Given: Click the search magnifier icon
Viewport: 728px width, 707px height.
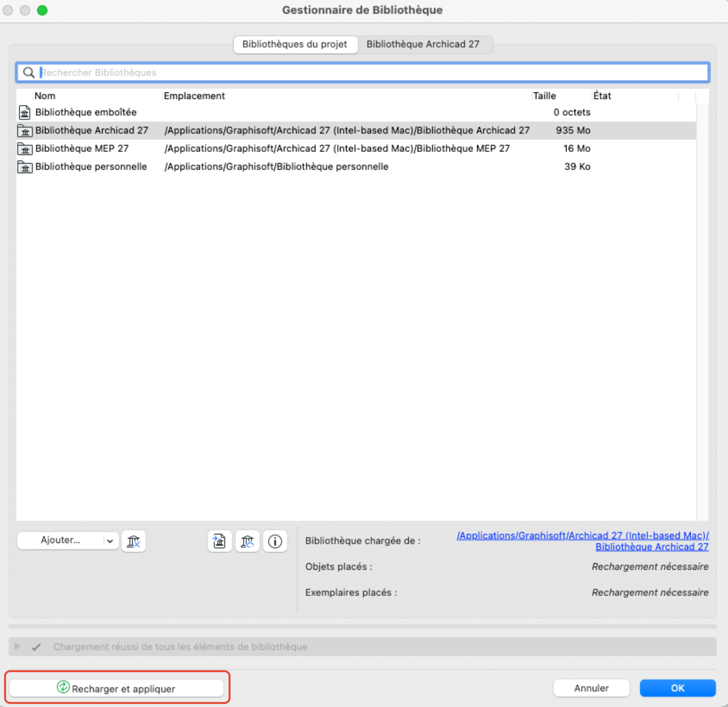Looking at the screenshot, I should pyautogui.click(x=29, y=73).
